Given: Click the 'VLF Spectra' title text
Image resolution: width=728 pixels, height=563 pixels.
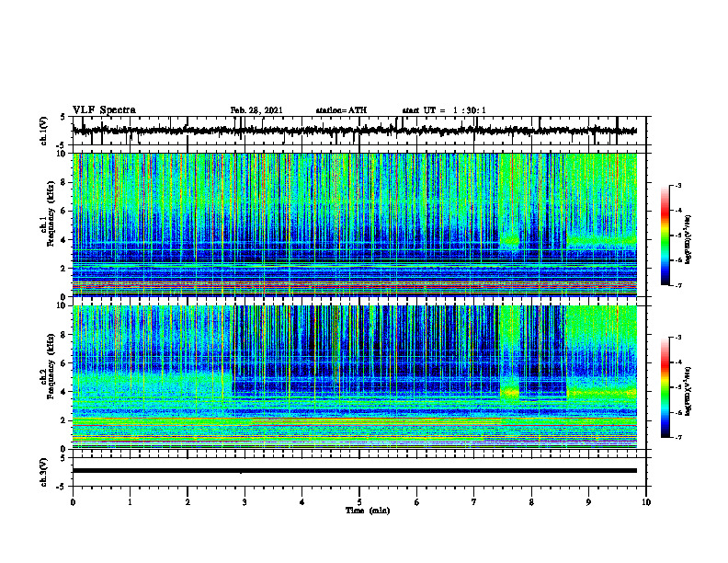Looking at the screenshot, I should [104, 110].
